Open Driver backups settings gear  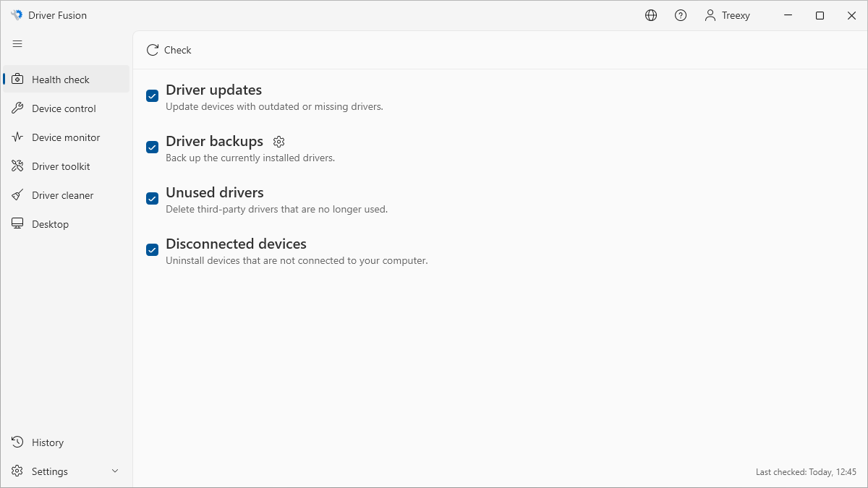tap(279, 142)
